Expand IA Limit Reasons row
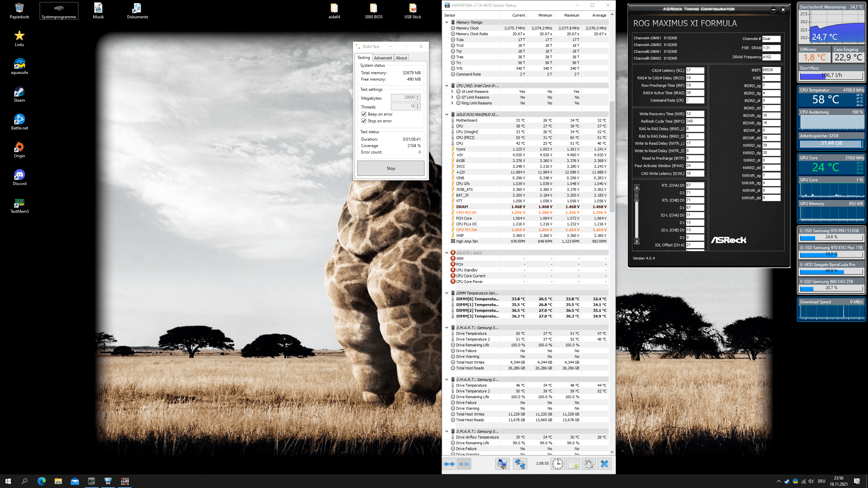This screenshot has width=868, height=488. (x=452, y=91)
